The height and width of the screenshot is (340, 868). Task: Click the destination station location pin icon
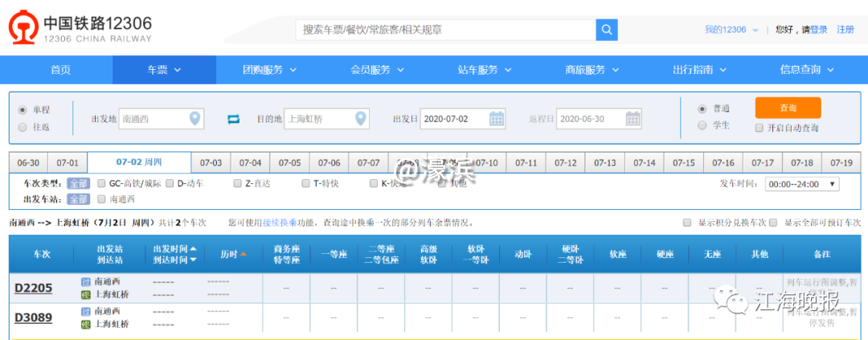tap(359, 119)
